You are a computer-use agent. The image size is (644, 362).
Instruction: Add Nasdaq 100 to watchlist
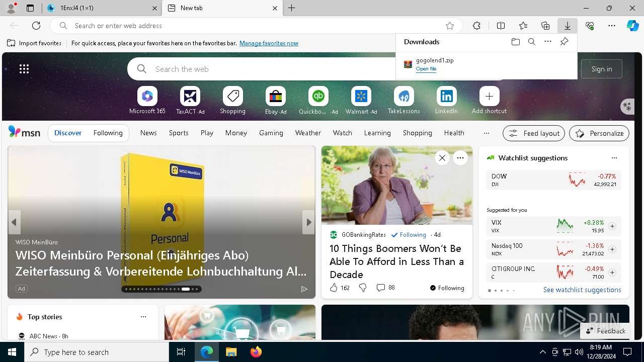click(x=612, y=249)
